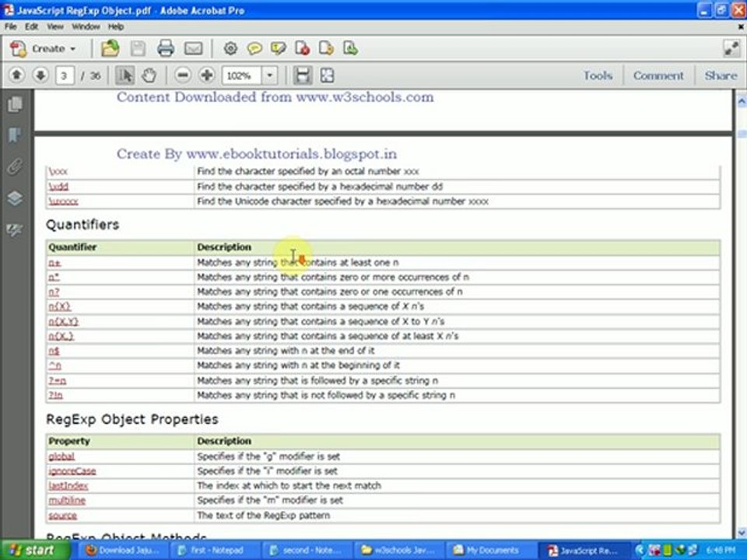This screenshot has height=560, width=747.
Task: Open the settings gear toolbar icon
Action: [x=230, y=48]
